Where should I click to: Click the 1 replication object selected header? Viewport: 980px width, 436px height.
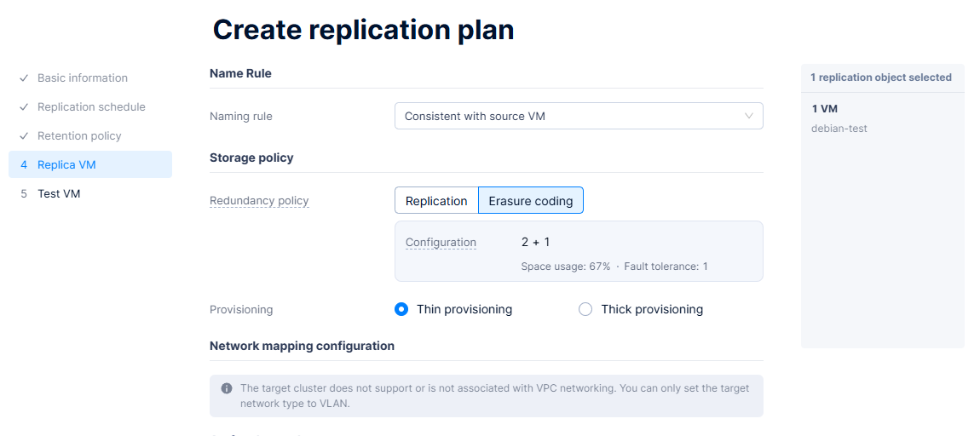(x=880, y=77)
